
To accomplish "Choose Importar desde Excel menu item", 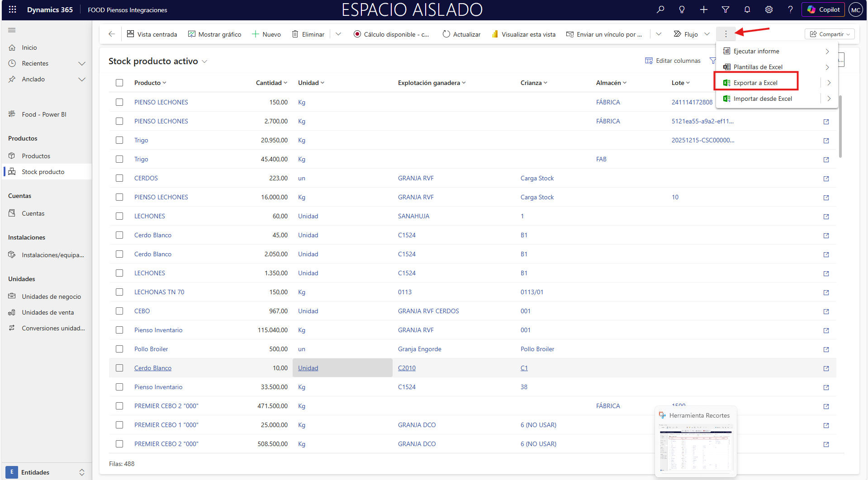I will pos(763,99).
